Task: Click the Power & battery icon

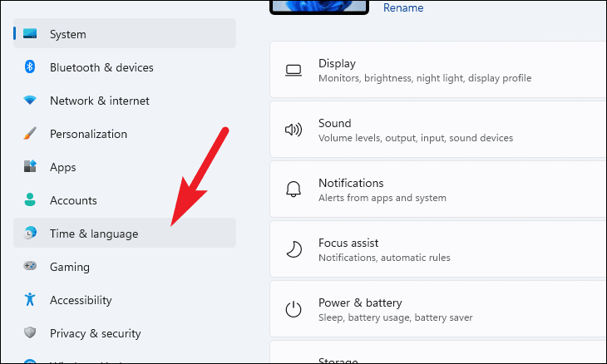Action: 294,309
